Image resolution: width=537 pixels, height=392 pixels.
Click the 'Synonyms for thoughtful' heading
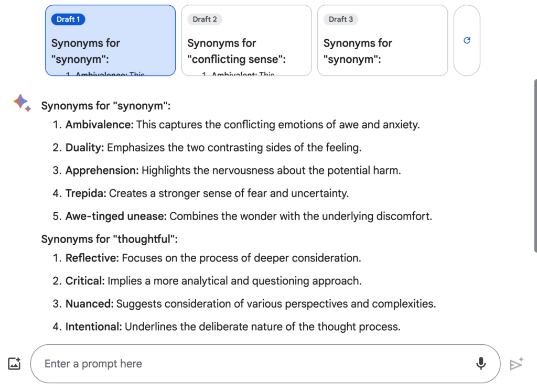[x=111, y=238]
